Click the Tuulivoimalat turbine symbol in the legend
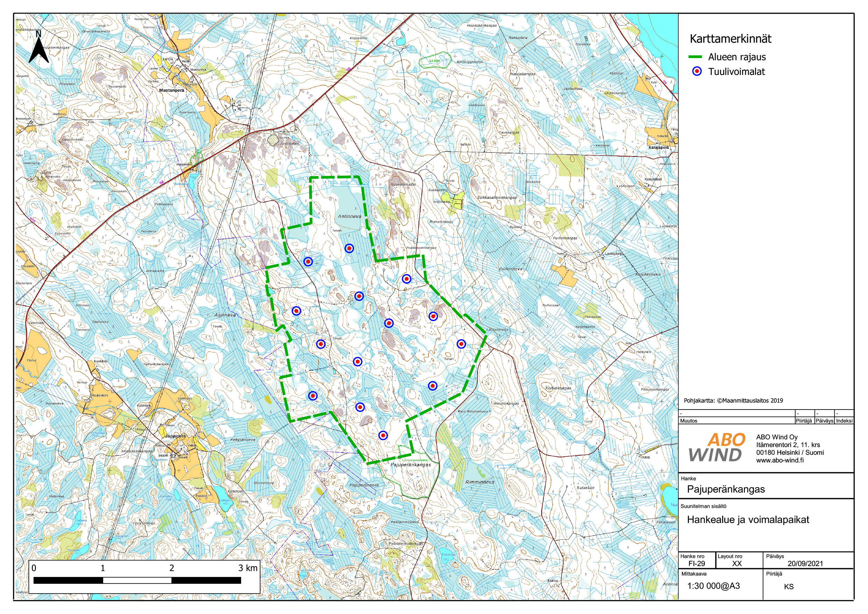This screenshot has width=868, height=614. 697,71
